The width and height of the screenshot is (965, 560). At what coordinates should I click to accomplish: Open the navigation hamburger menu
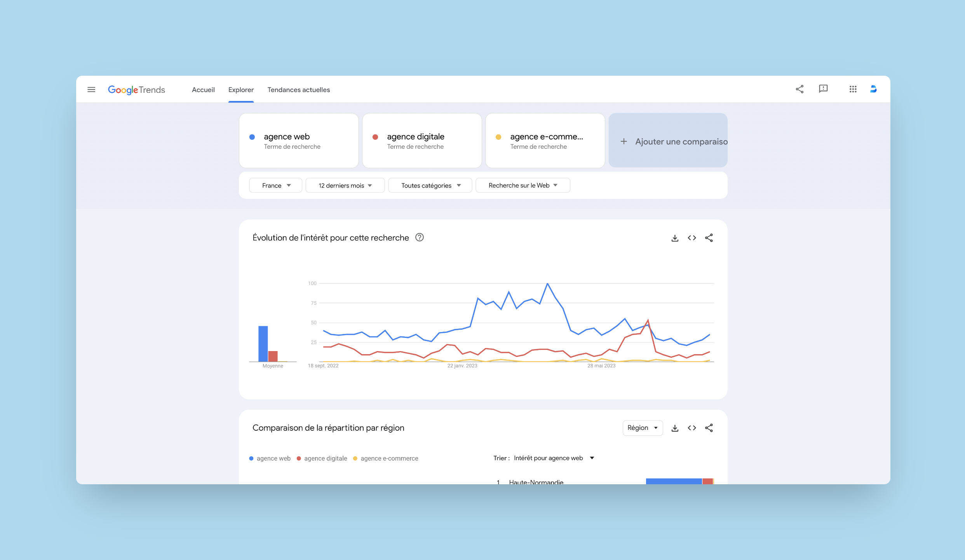click(x=91, y=89)
